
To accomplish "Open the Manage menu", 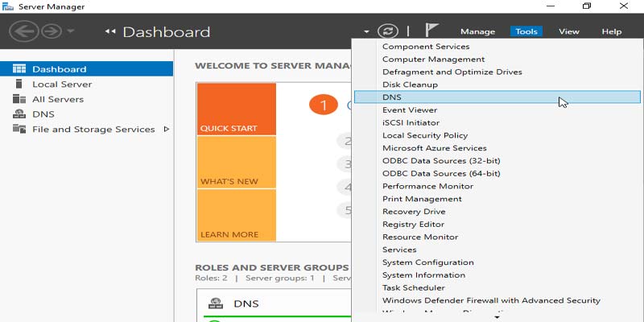I will coord(477,31).
